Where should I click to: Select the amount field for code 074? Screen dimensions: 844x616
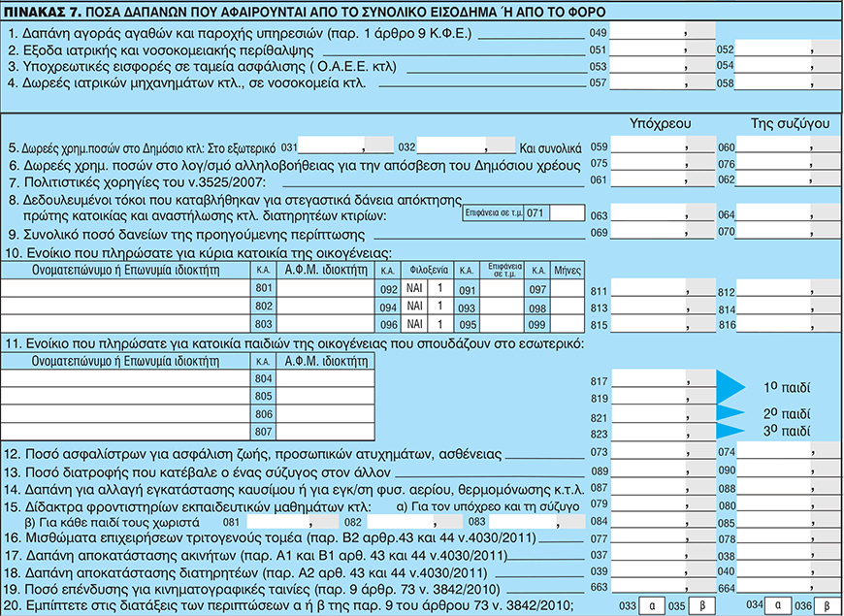click(x=788, y=451)
